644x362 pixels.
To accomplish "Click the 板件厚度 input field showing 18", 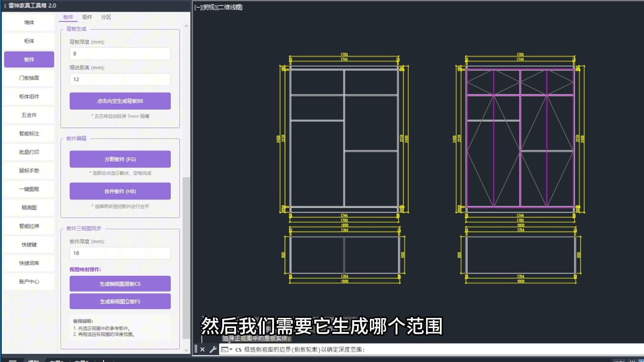I will (120, 253).
